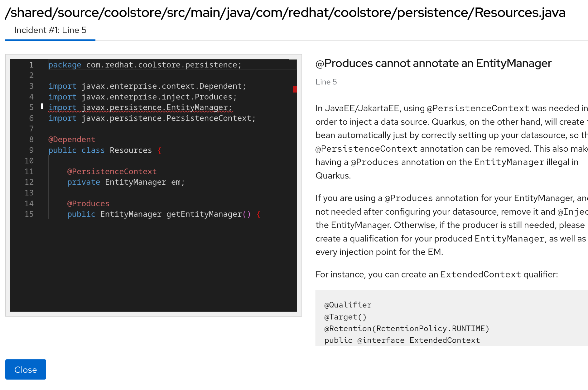Click the red error marker in overview ruler
The image size is (588, 390).
[x=295, y=89]
